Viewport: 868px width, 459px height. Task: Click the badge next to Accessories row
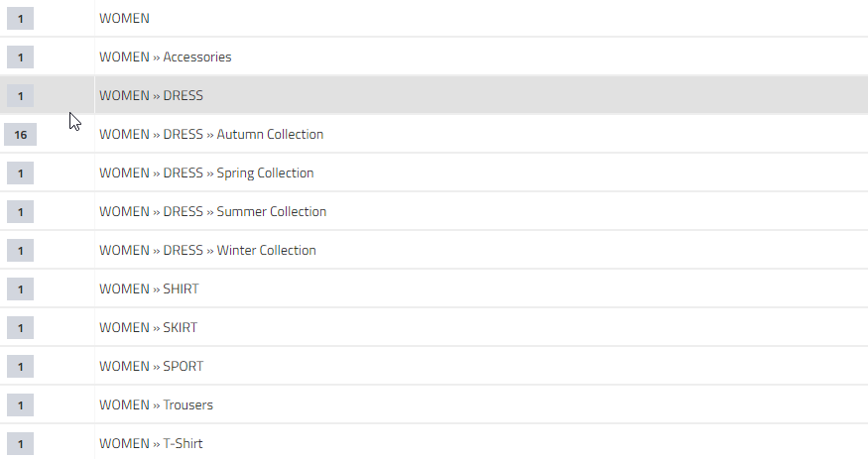tap(21, 57)
